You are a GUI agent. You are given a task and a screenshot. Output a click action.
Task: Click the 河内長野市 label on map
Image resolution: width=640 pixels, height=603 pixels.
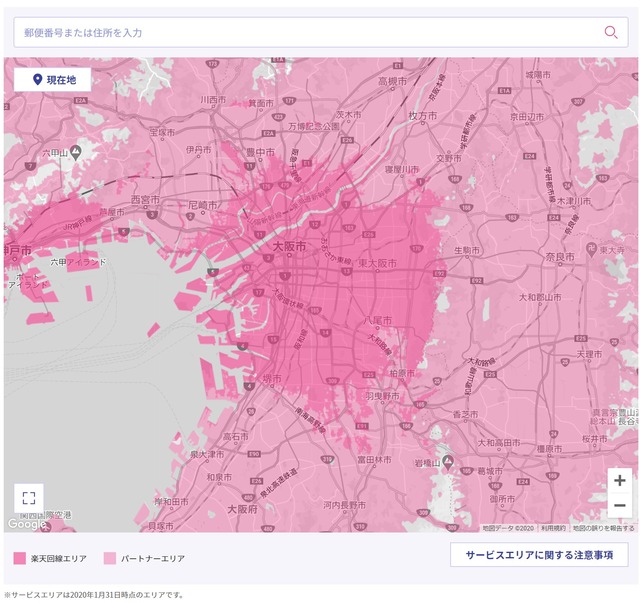(x=345, y=505)
